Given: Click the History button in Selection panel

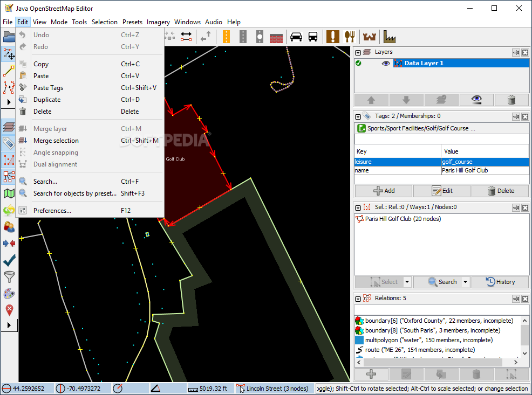Looking at the screenshot, I should point(500,282).
